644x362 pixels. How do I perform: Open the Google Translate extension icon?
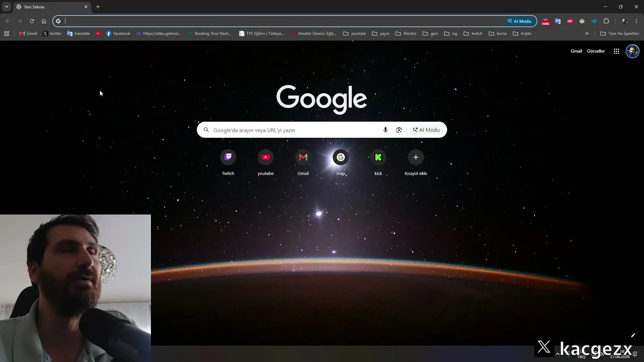tap(558, 21)
